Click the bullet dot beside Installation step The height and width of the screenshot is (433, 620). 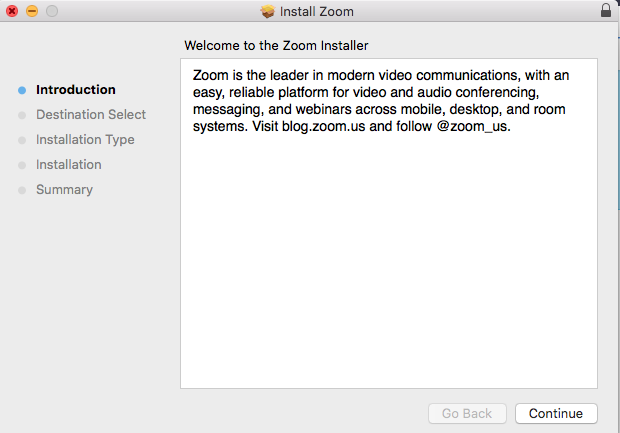(x=22, y=165)
